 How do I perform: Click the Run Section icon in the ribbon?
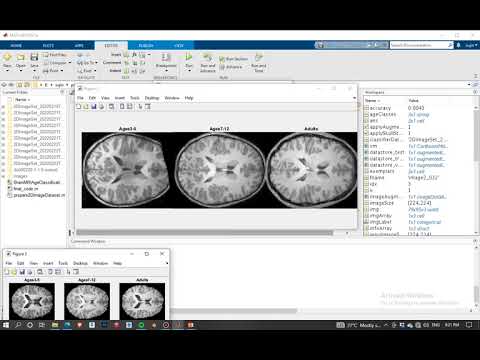222,59
